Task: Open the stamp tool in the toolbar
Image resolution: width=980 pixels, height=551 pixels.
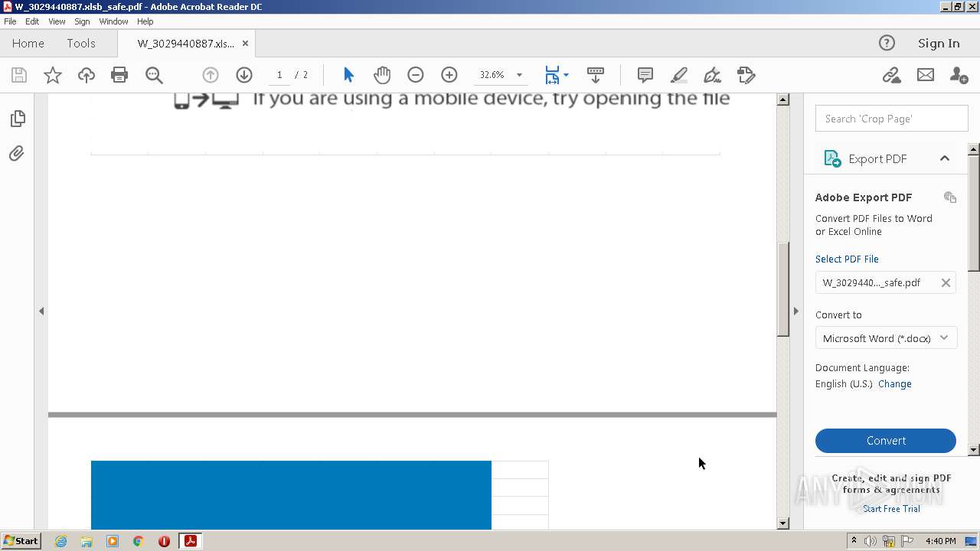Action: click(x=746, y=75)
